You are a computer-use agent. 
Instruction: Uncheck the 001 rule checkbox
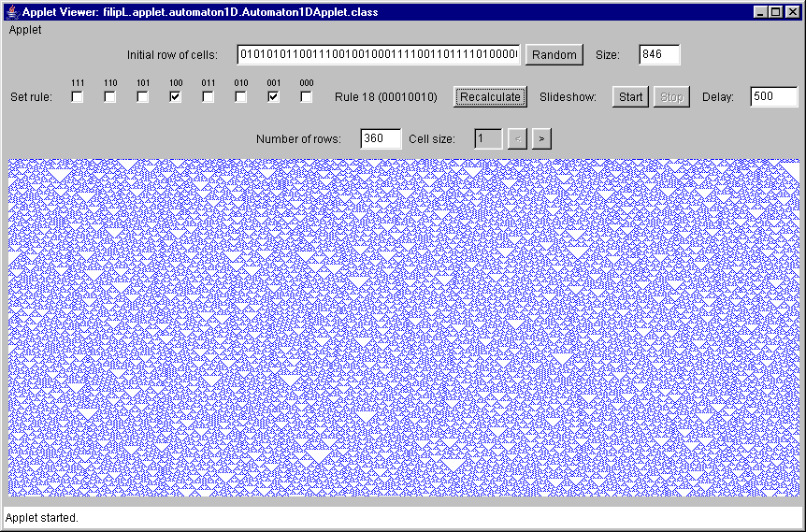tap(274, 96)
